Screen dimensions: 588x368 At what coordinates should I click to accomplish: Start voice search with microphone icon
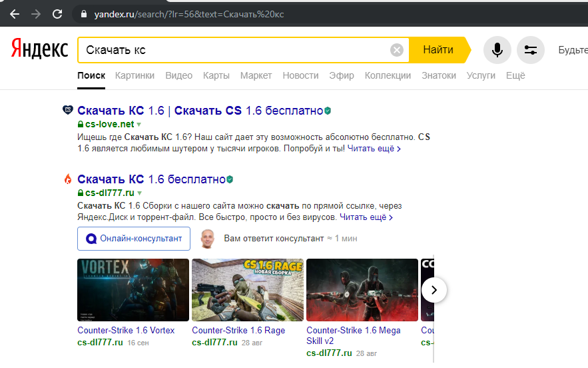(497, 50)
